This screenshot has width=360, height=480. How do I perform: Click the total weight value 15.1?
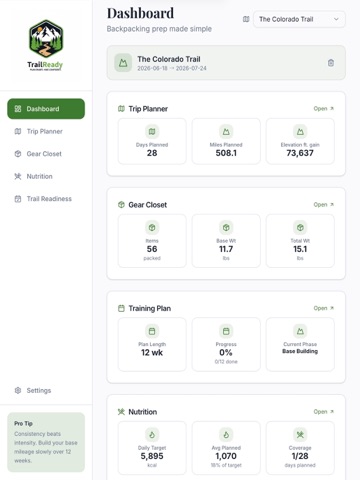300,249
